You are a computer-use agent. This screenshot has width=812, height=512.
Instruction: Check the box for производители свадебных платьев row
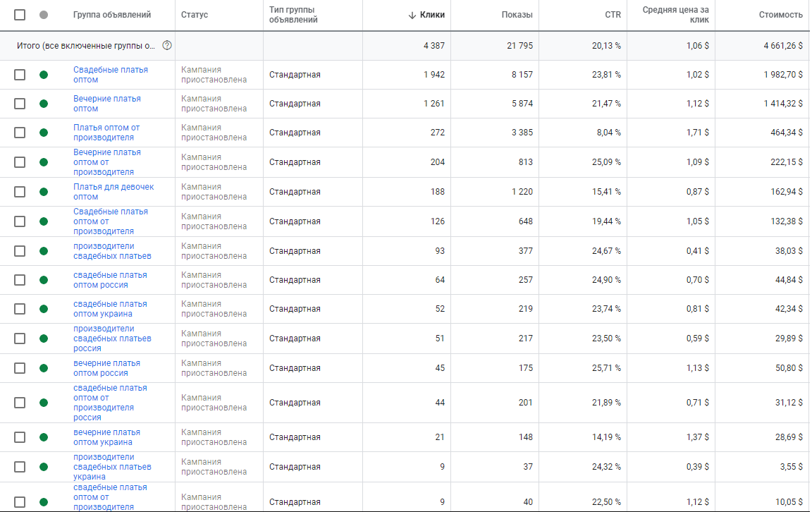(20, 251)
